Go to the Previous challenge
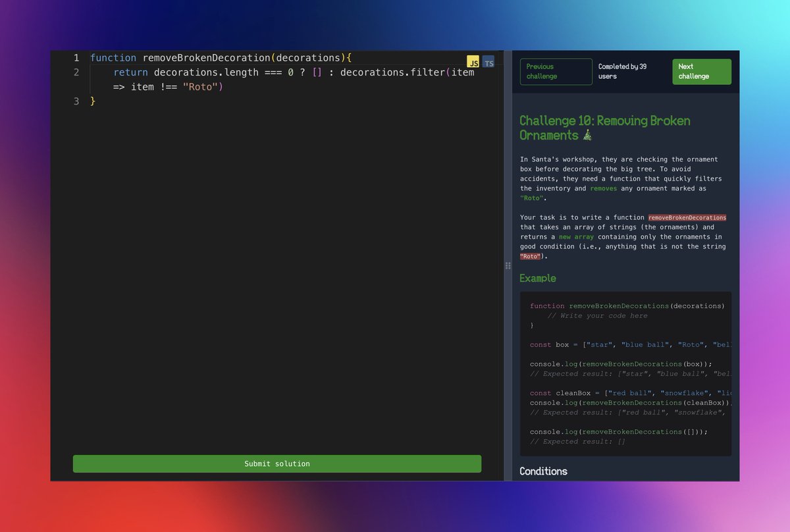 tap(556, 72)
